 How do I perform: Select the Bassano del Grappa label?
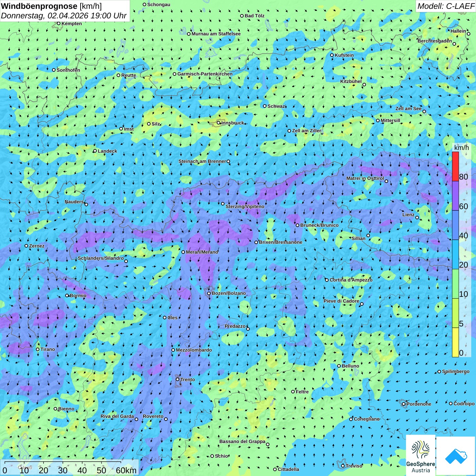click(x=242, y=441)
